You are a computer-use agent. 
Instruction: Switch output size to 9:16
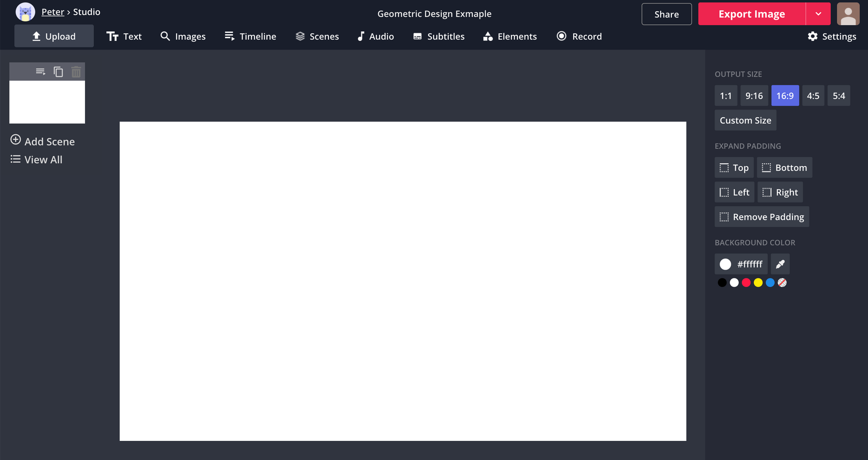click(754, 96)
